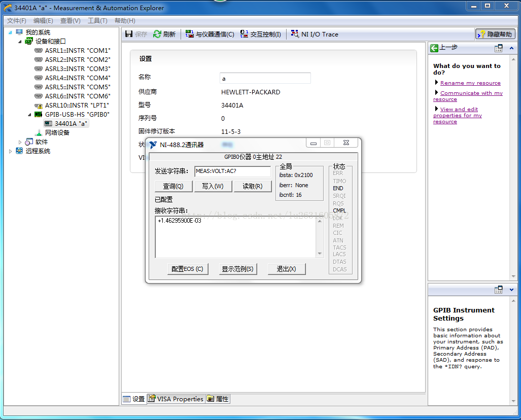The height and width of the screenshot is (420, 521).
Task: Click the Save (保存) toolbar icon
Action: [129, 34]
